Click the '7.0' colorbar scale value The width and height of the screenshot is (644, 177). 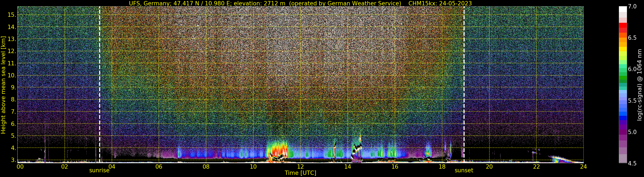click(632, 6)
